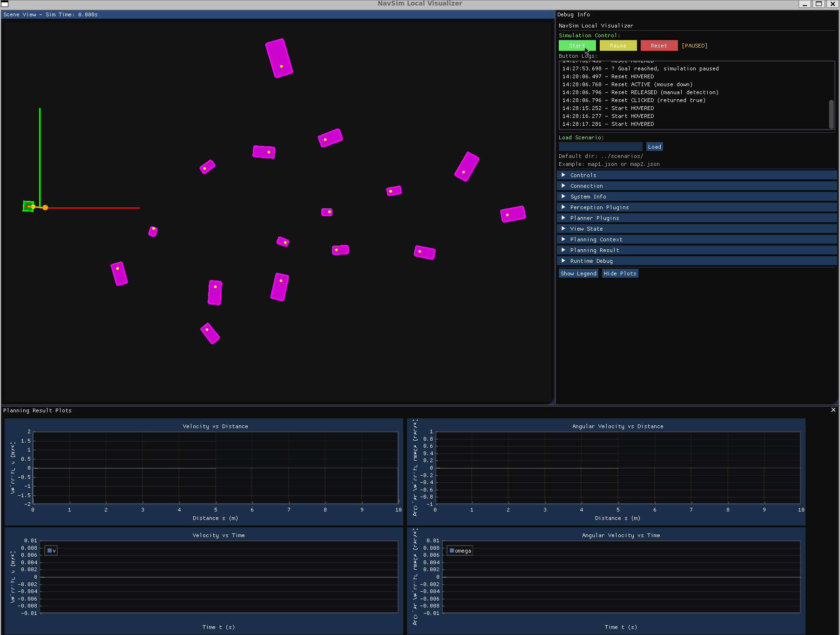Toggle the Hide Plots button
The width and height of the screenshot is (840, 635).
(x=620, y=273)
